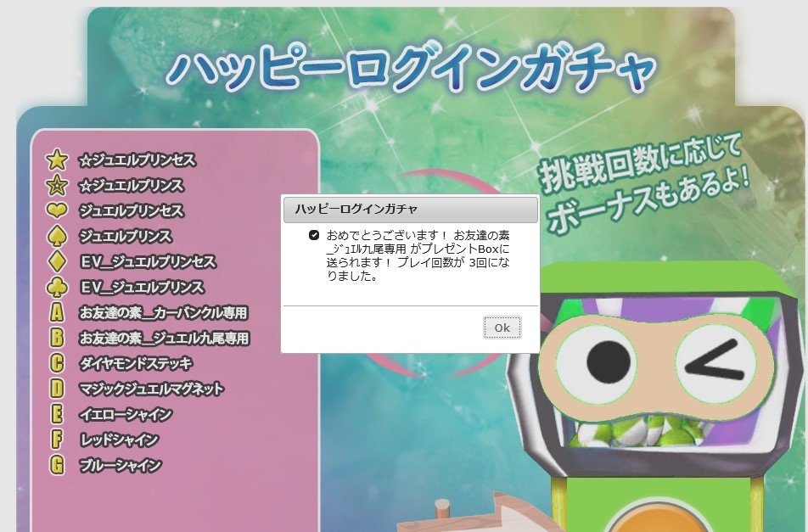Click the letter F rank icon
The image size is (808, 532).
pos(57,440)
